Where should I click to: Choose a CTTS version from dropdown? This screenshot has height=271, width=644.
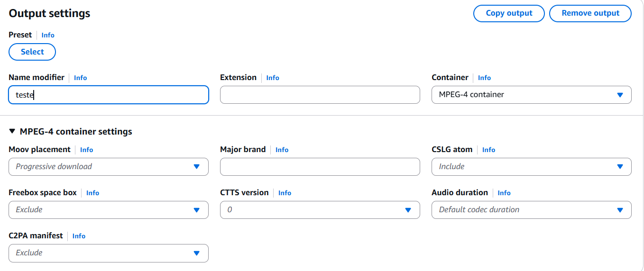pyautogui.click(x=320, y=210)
